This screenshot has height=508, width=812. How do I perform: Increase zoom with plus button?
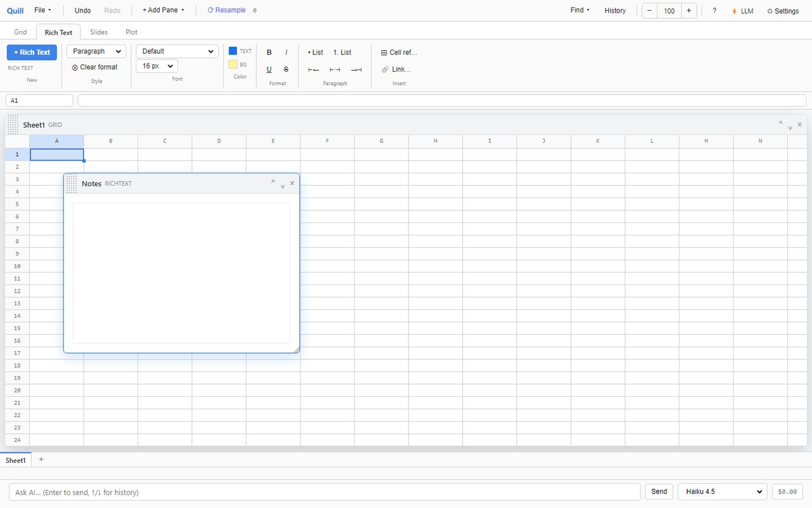[x=689, y=11]
